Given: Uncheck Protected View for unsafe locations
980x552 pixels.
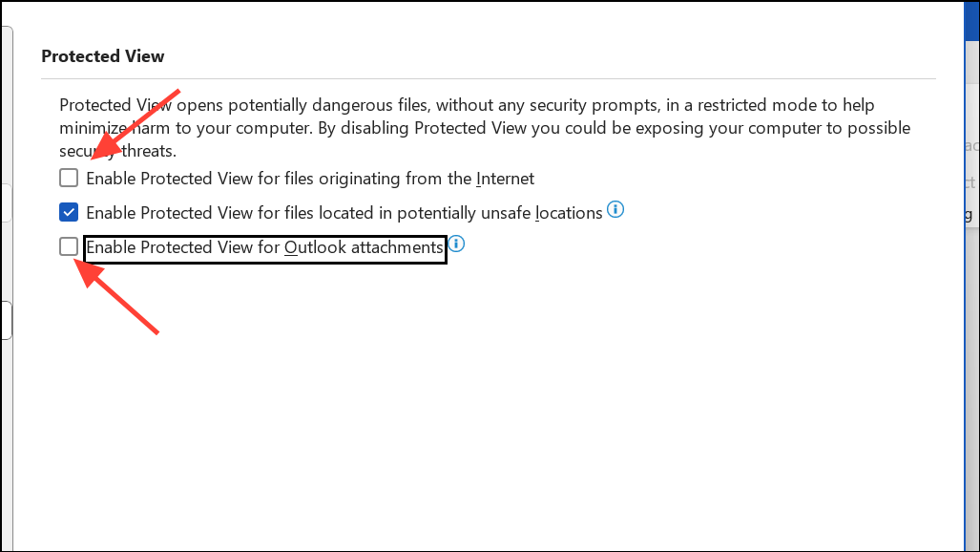Looking at the screenshot, I should pyautogui.click(x=69, y=212).
